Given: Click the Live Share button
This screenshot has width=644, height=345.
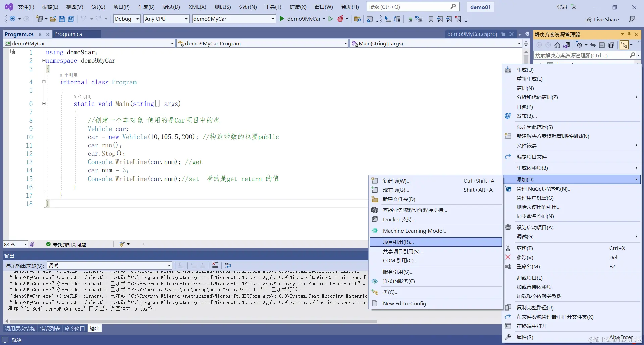Looking at the screenshot, I should pyautogui.click(x=602, y=20).
